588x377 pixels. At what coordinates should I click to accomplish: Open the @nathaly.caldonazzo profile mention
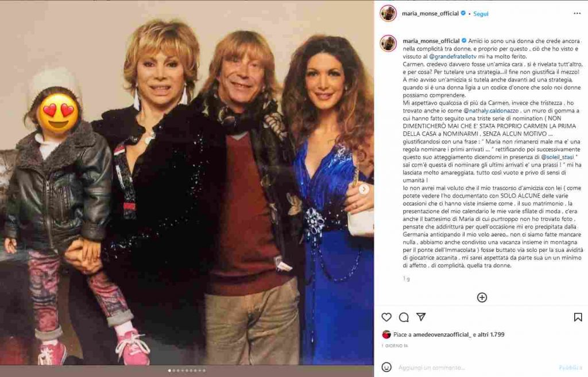pos(491,111)
